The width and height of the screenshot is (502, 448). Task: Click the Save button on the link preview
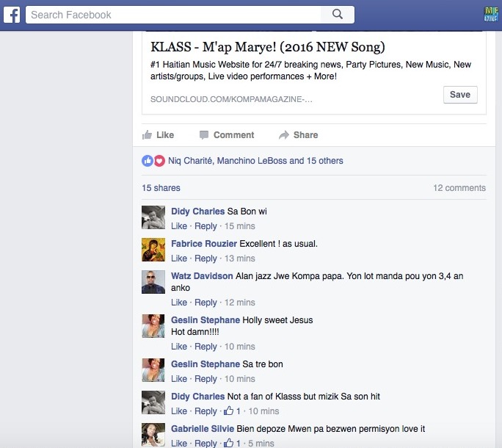(460, 95)
